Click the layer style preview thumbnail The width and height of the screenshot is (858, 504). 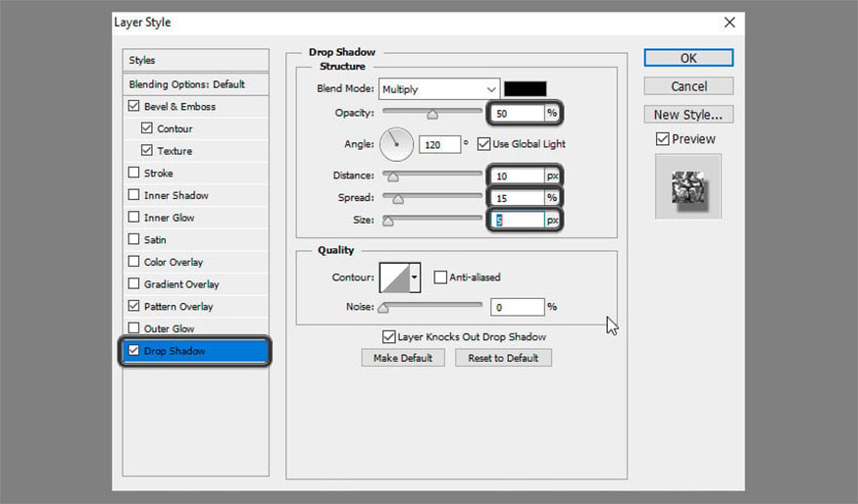point(687,186)
